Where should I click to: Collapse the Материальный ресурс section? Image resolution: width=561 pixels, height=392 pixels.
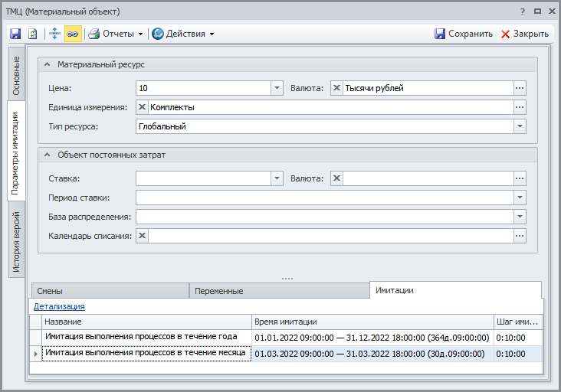coord(48,65)
